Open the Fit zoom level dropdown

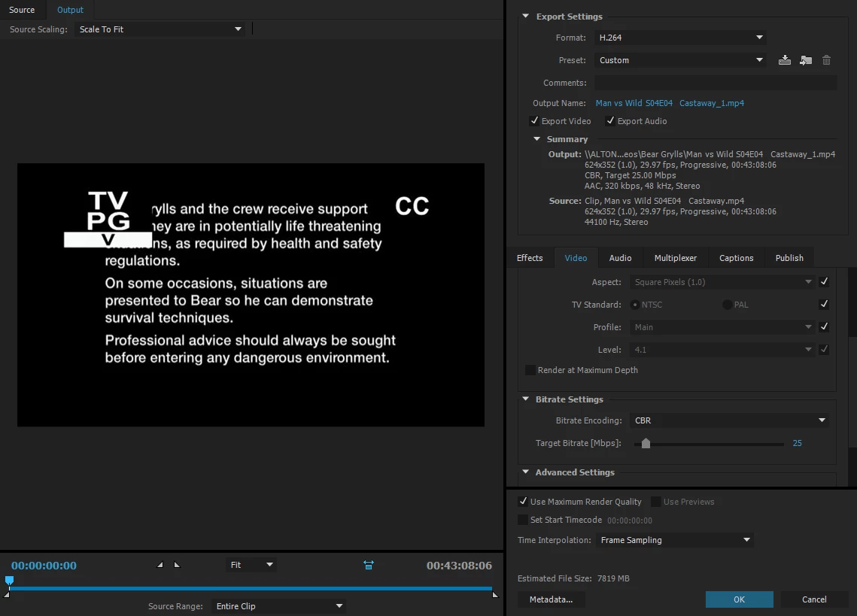[x=251, y=565]
